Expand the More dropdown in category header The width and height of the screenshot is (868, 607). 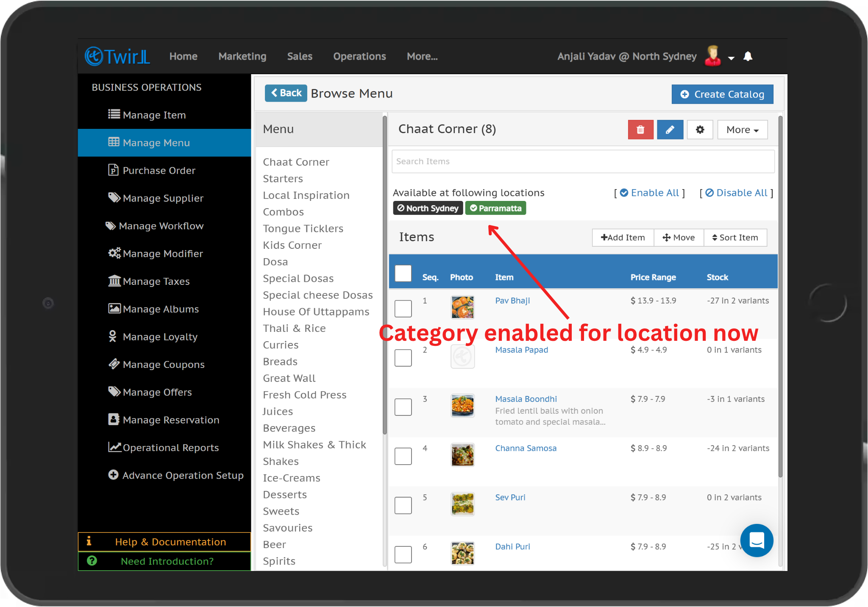click(x=742, y=130)
